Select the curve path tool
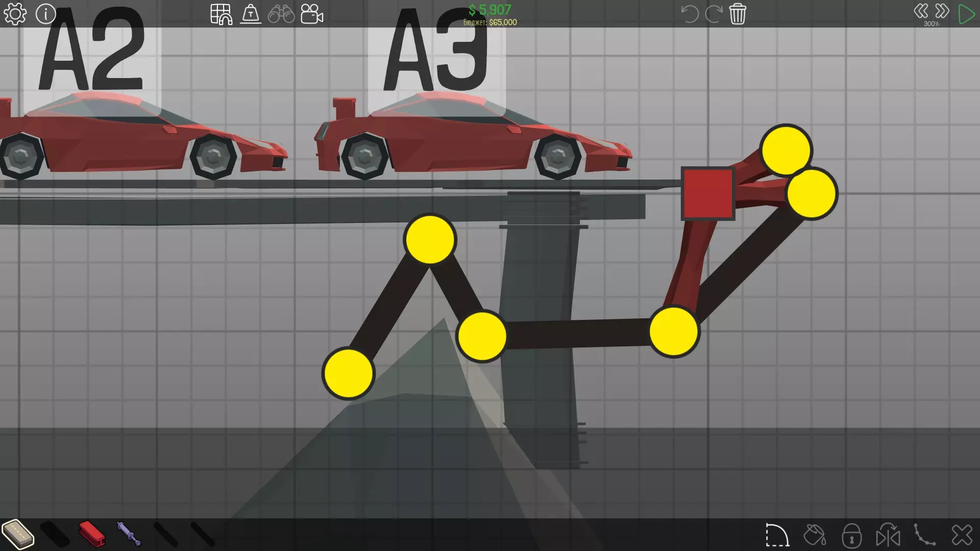Viewport: 980px width, 551px height. pos(924,536)
